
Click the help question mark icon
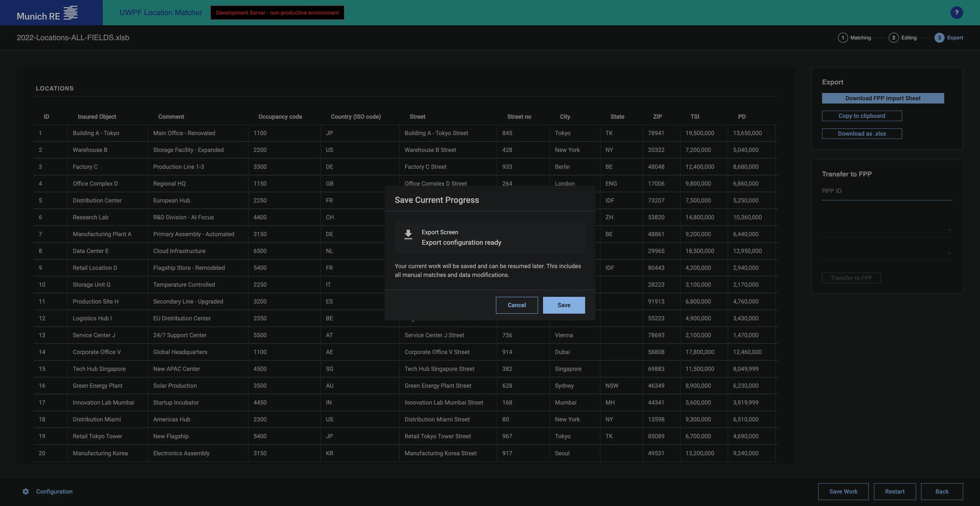(956, 13)
